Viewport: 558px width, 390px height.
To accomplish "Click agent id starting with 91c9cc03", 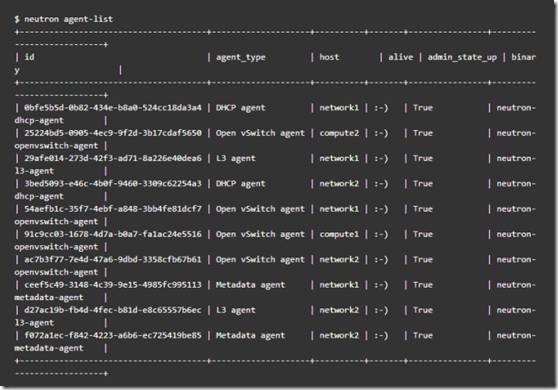I will [x=113, y=234].
